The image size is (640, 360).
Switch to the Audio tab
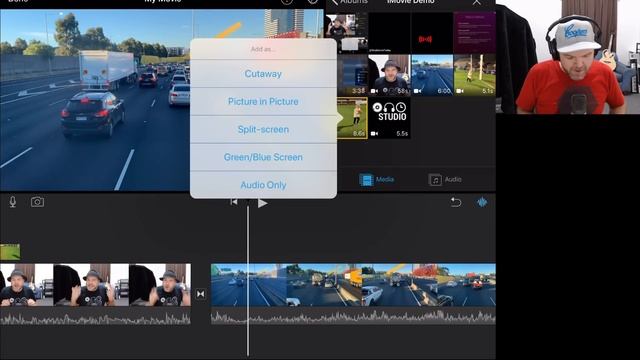pos(445,180)
